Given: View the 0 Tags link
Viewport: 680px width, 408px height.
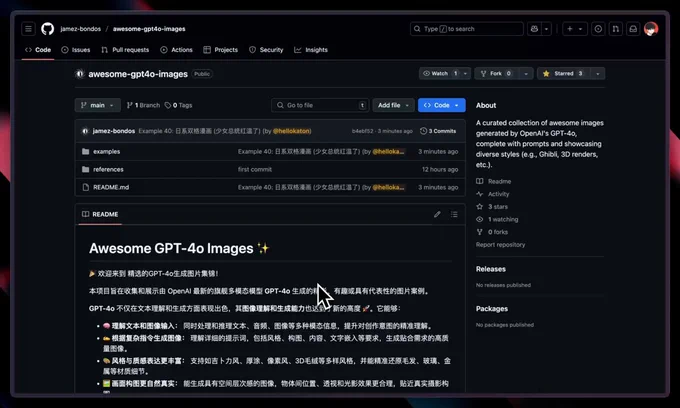Looking at the screenshot, I should (x=178, y=105).
